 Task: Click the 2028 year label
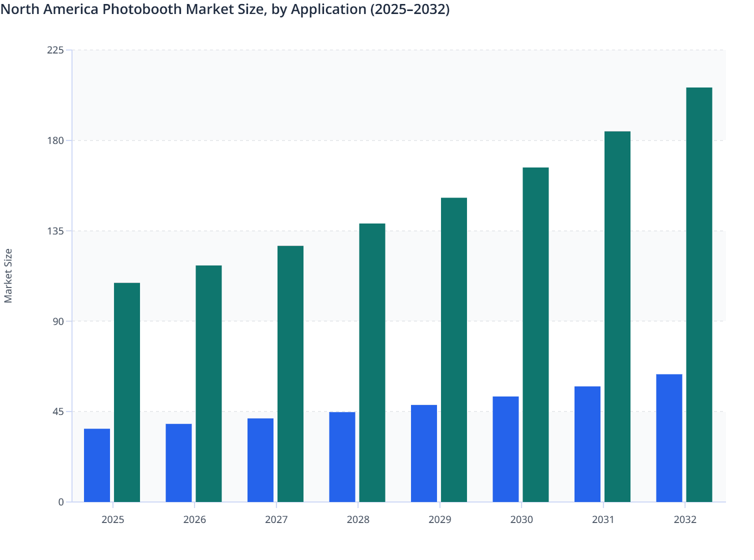358,519
